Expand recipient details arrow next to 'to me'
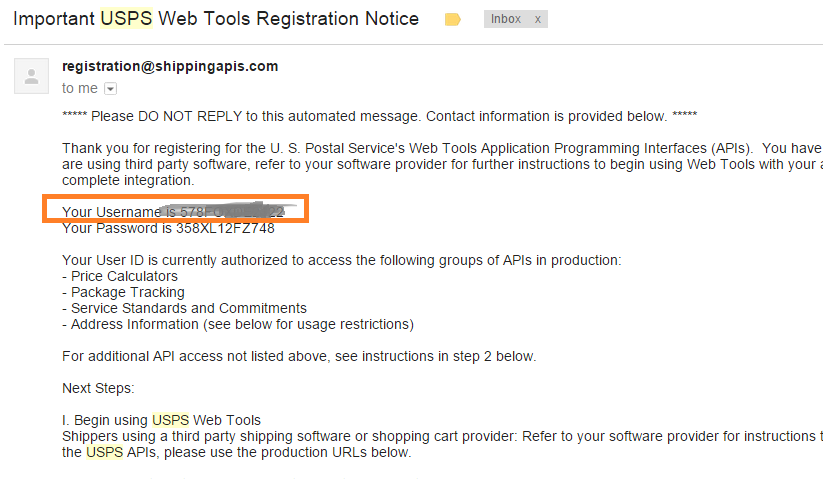The height and width of the screenshot is (479, 823). click(x=110, y=89)
